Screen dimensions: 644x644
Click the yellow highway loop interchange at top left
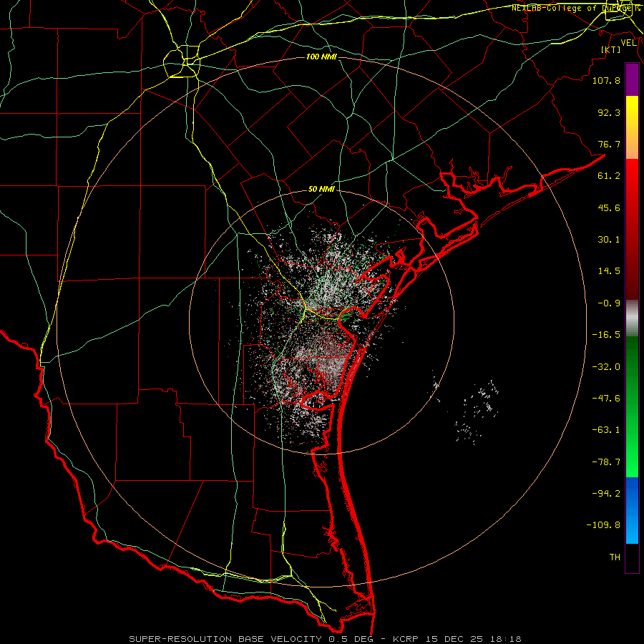coord(182,62)
